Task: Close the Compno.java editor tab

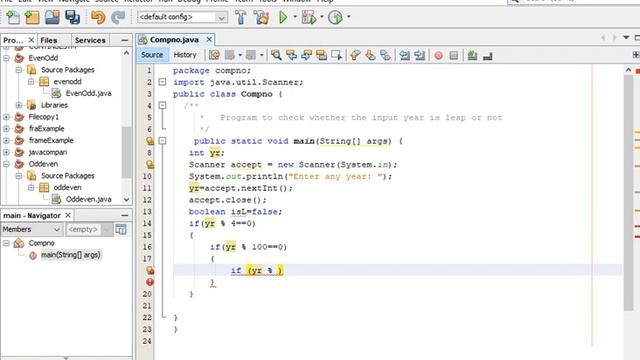Action: (x=209, y=40)
